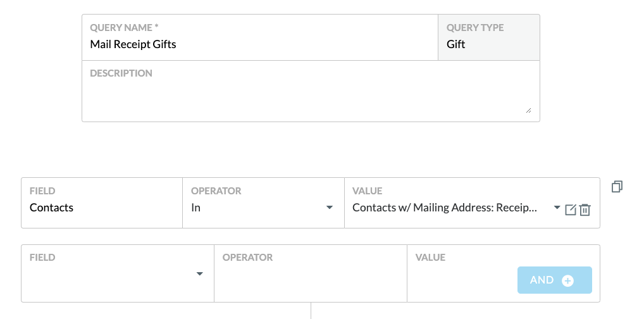
Task: Click the QUERY NAME label
Action: pos(124,28)
